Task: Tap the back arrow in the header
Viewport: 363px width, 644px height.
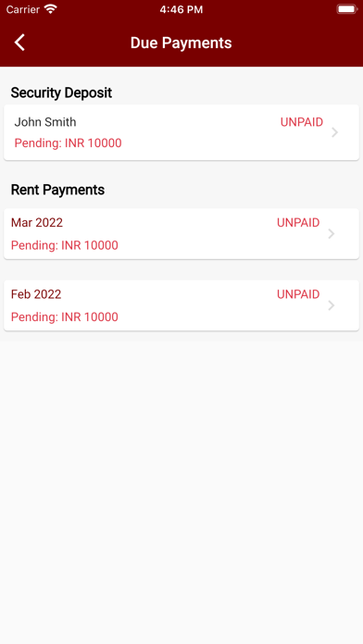Action: tap(19, 43)
